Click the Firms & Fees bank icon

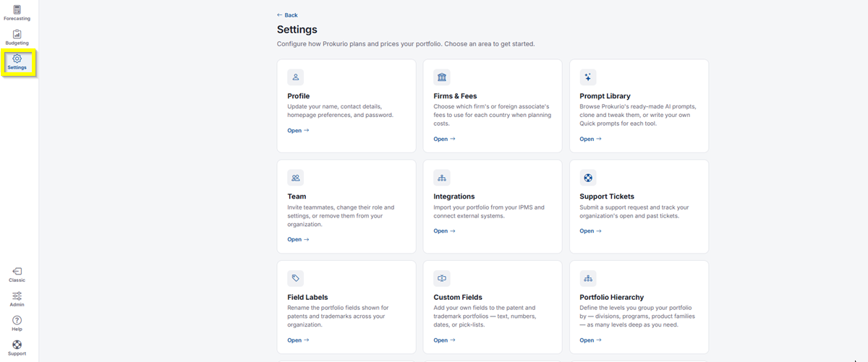442,77
